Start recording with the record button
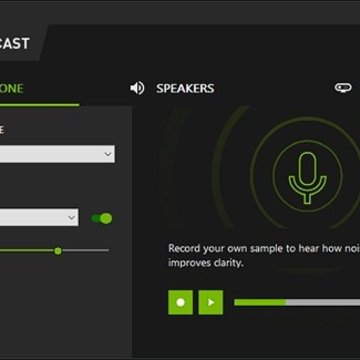 pos(180,302)
